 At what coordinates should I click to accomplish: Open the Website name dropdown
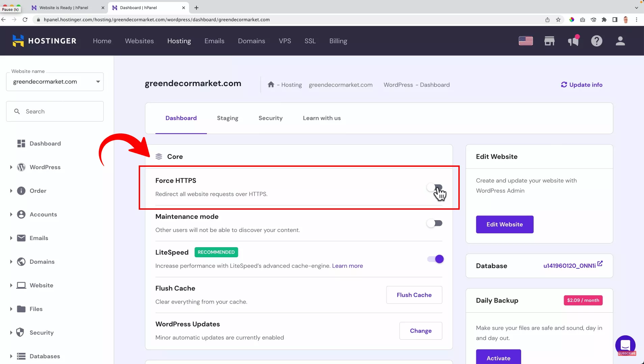tap(98, 81)
